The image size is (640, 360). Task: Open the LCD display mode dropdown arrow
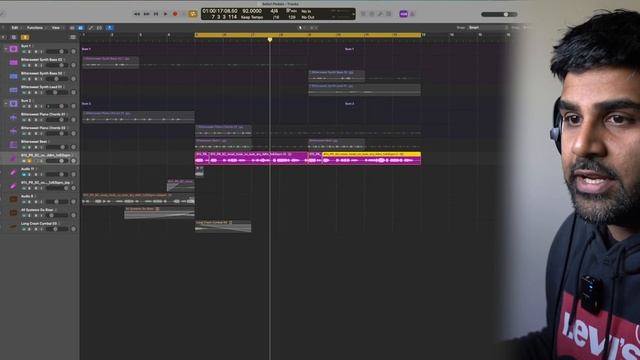coord(353,14)
